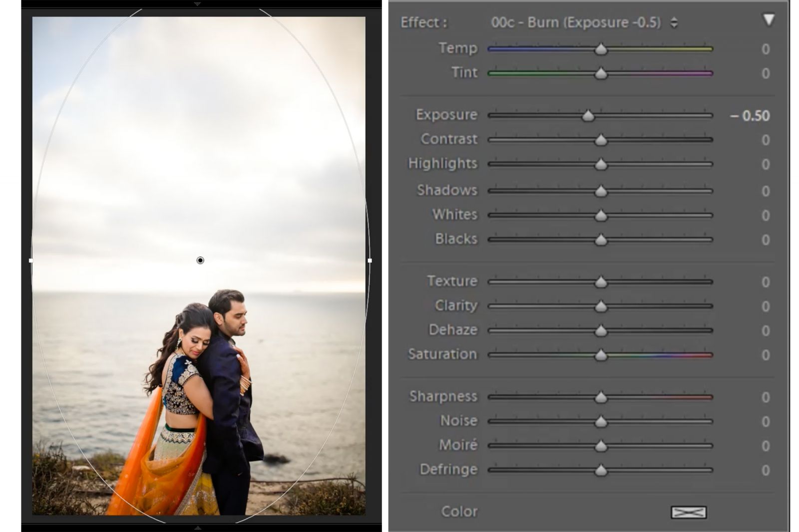Click the Texture slider handle

click(600, 281)
